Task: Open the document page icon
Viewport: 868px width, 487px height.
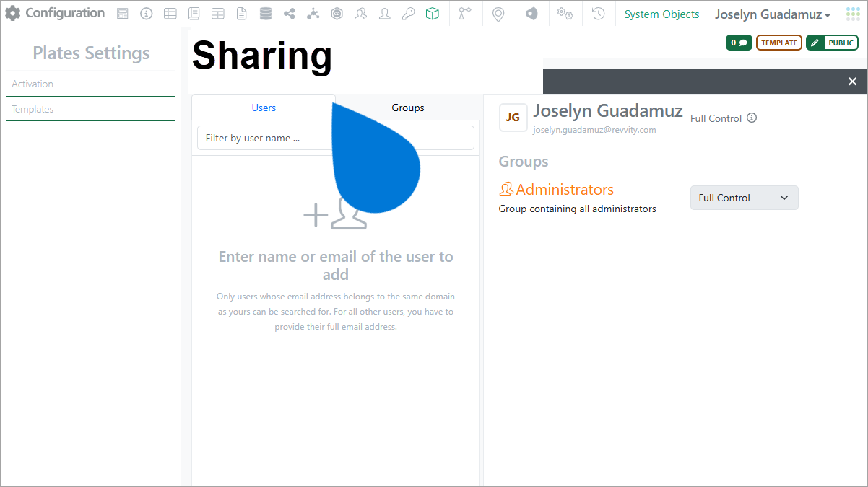Action: click(x=241, y=14)
